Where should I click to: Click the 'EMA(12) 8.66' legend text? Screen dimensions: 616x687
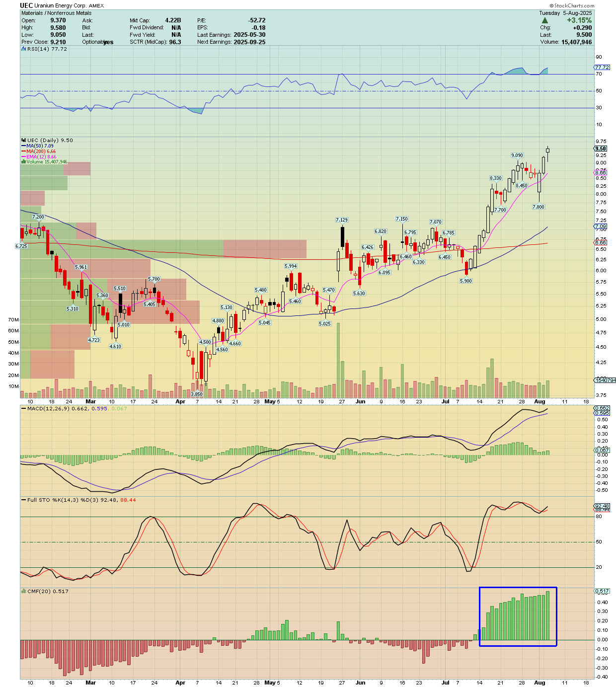pyautogui.click(x=41, y=156)
